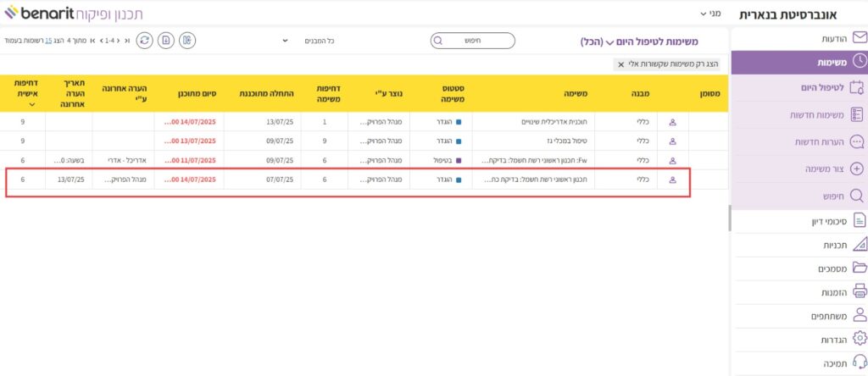
Task: Click the '15' records per page link
Action: tap(48, 40)
